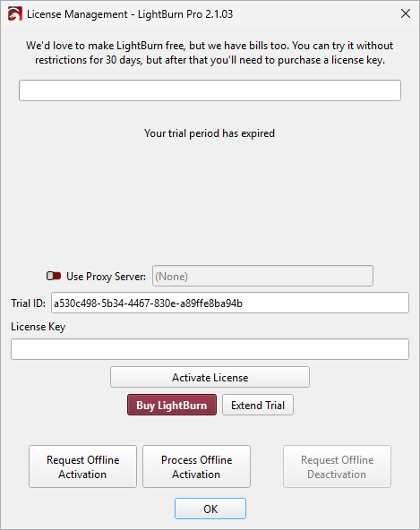Choose Process Offline Activation
The height and width of the screenshot is (530, 420).
tap(196, 466)
